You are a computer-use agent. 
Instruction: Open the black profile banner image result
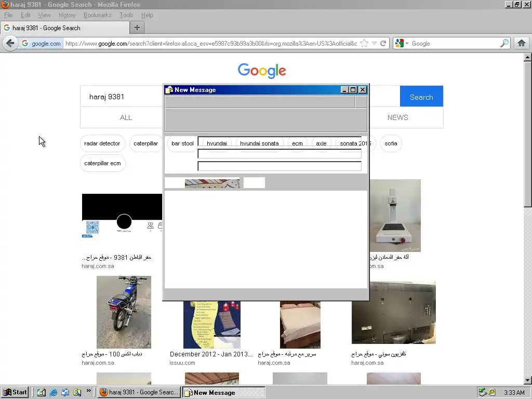click(x=122, y=216)
